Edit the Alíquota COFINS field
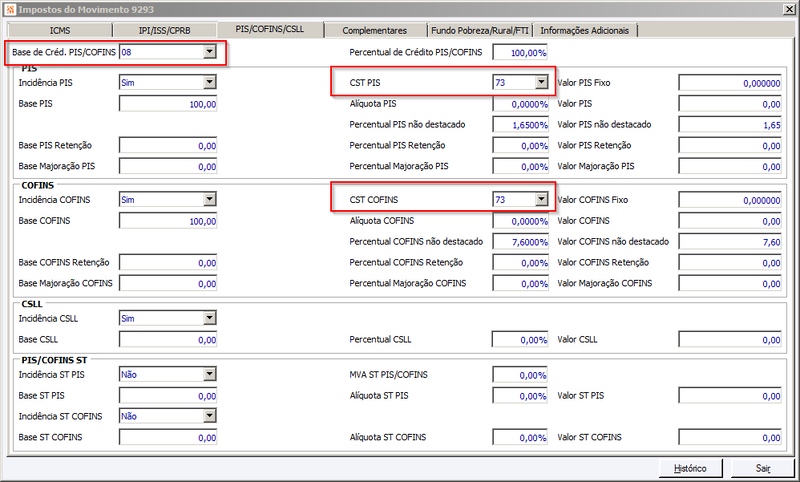Screen dimensions: 800x482 pos(520,221)
